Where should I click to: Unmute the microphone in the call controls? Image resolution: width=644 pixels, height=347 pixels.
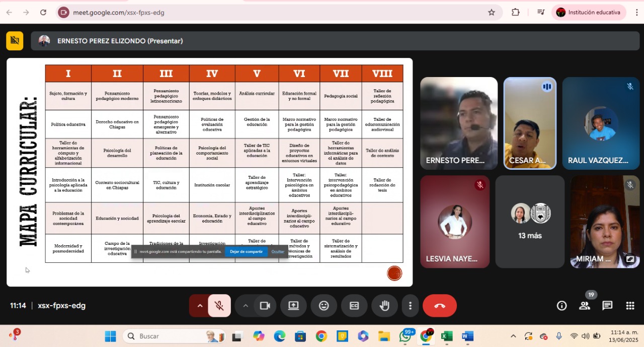click(x=219, y=306)
